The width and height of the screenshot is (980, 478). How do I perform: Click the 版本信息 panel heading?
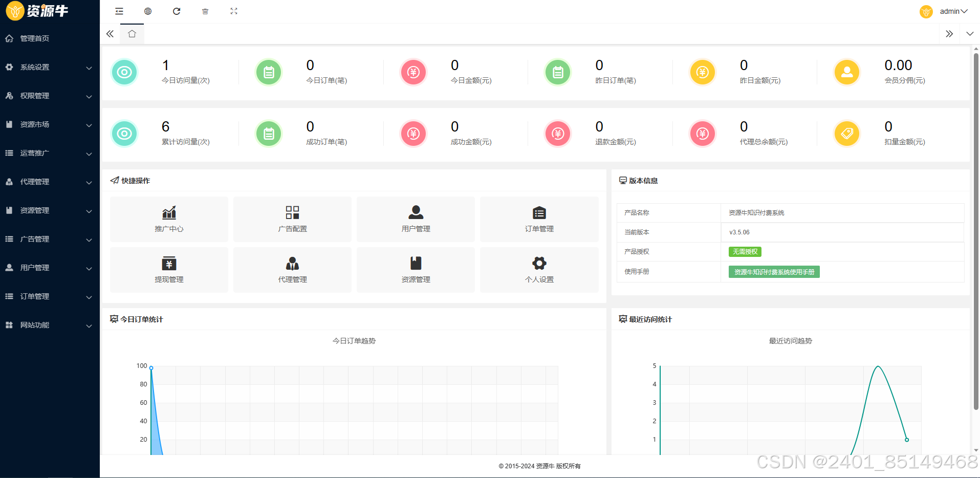[639, 181]
